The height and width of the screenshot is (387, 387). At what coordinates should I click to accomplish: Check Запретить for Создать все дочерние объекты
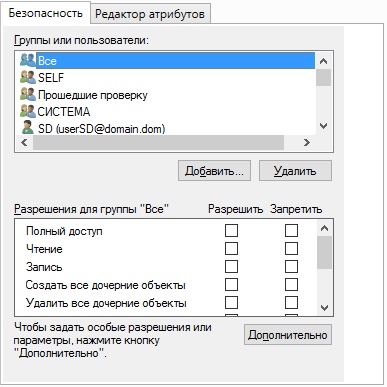[291, 284]
